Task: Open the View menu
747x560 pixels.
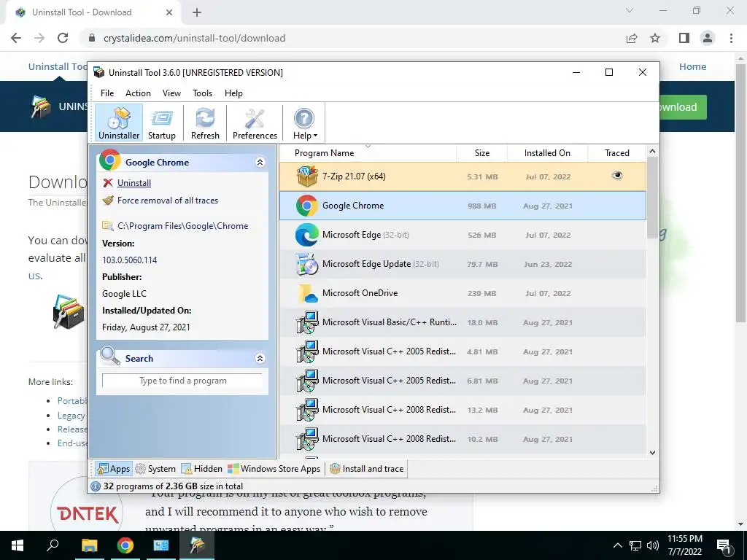Action: [171, 93]
